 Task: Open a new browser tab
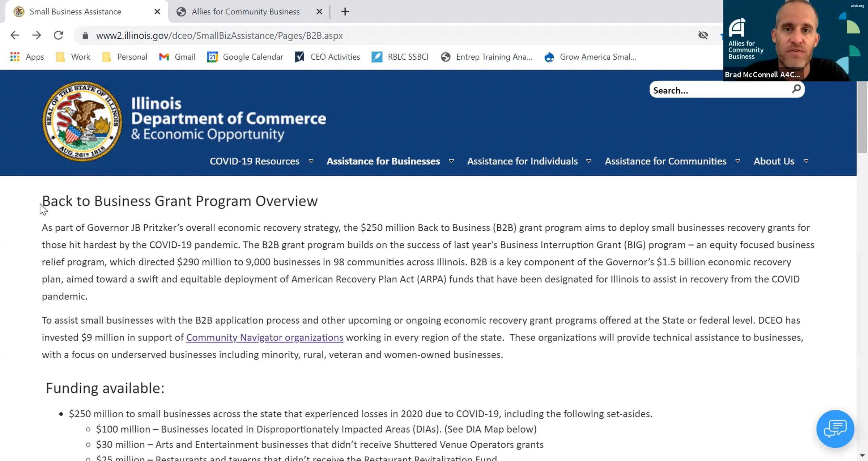pos(345,12)
